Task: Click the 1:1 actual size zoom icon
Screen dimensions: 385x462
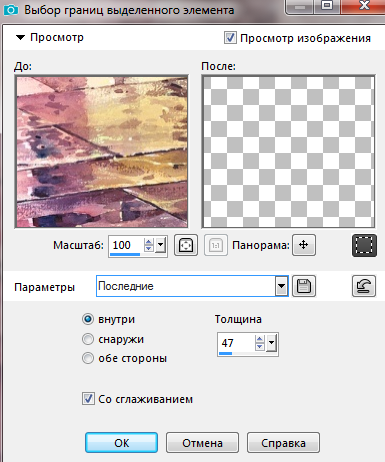Action: 216,246
